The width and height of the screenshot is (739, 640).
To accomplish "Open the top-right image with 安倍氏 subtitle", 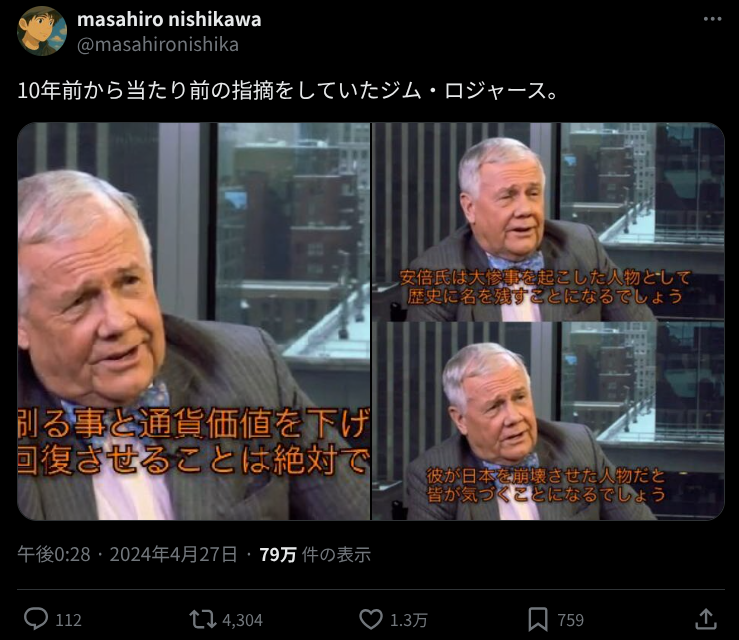I will click(548, 222).
